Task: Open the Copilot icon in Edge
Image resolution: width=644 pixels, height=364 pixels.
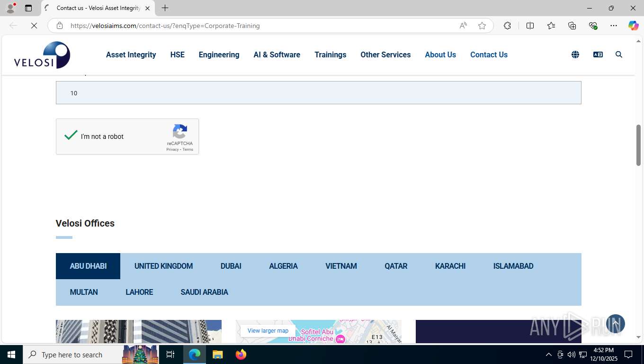Action: click(x=634, y=26)
